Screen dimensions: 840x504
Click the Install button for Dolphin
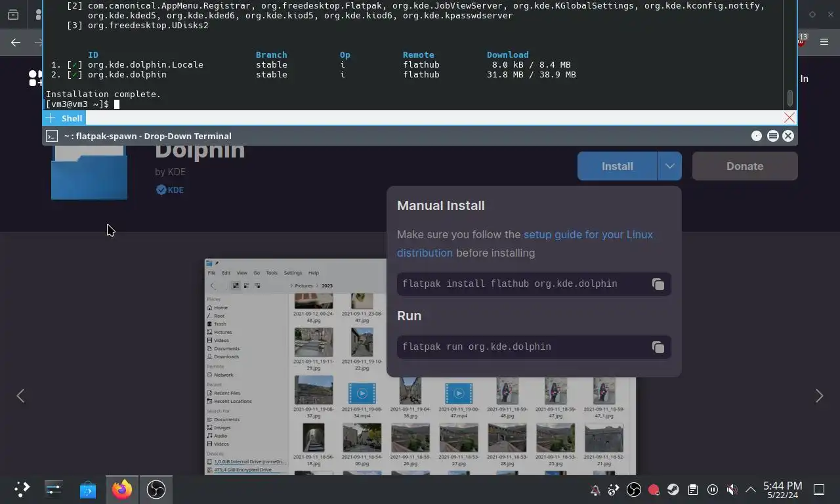coord(618,166)
